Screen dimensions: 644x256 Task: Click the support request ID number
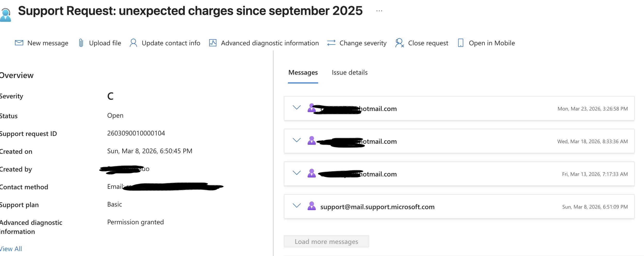(x=136, y=133)
